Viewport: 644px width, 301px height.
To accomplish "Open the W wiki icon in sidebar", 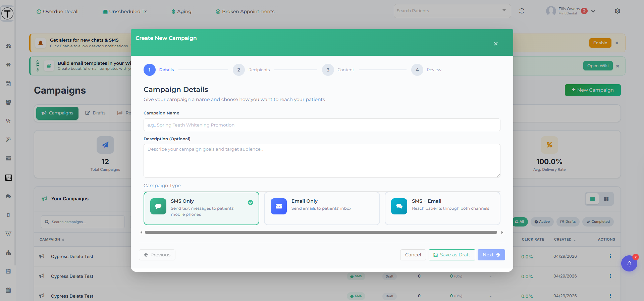I will tap(8, 234).
